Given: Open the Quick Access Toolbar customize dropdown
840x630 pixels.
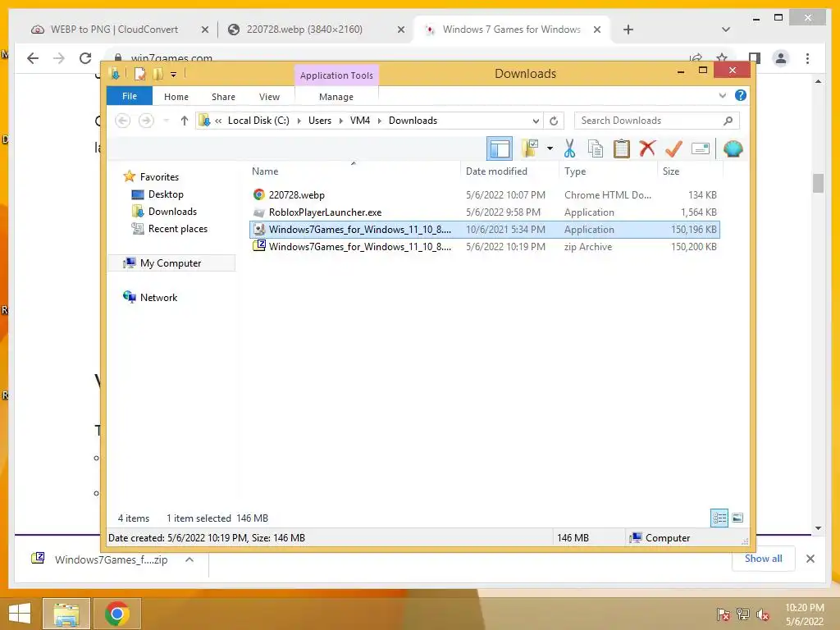Looking at the screenshot, I should 174,75.
